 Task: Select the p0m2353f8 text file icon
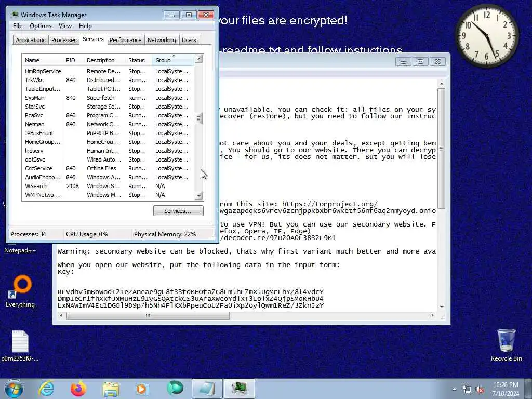(x=20, y=345)
